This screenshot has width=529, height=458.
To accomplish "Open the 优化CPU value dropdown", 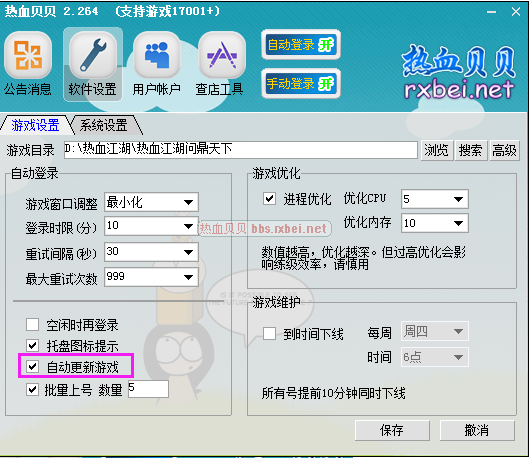I will tap(435, 199).
